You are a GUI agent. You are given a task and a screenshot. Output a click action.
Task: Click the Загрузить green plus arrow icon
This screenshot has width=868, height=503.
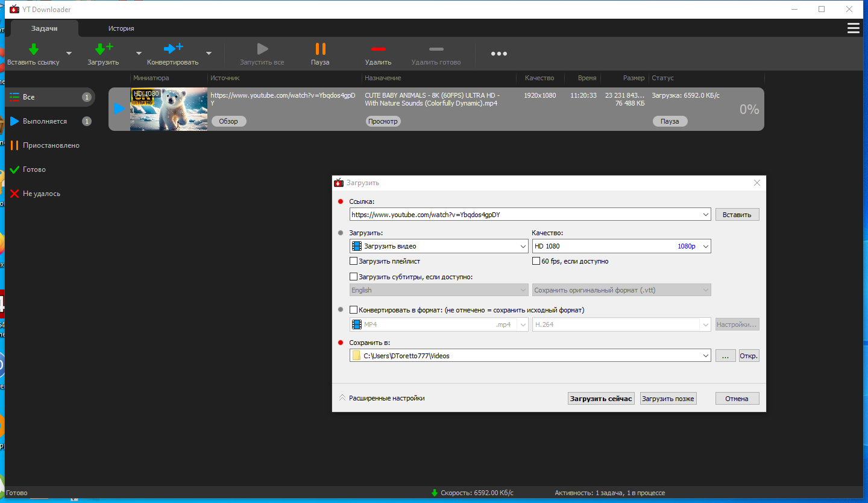(x=104, y=49)
